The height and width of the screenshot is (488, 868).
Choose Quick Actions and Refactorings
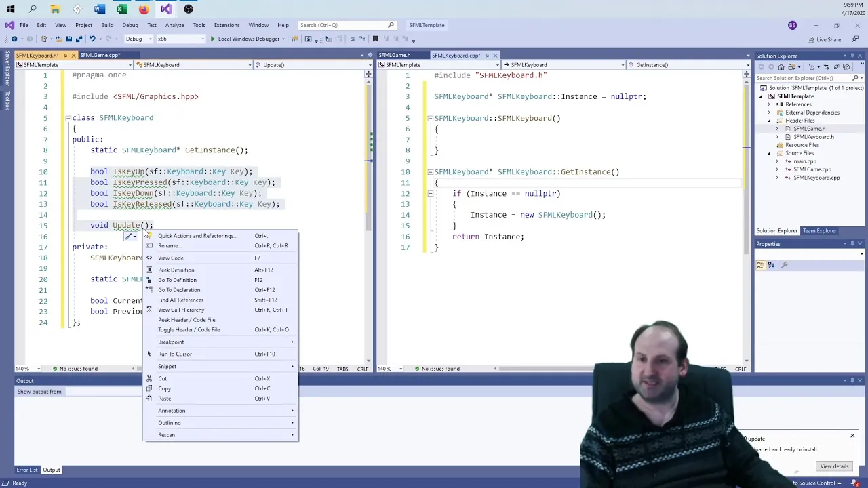click(x=220, y=236)
